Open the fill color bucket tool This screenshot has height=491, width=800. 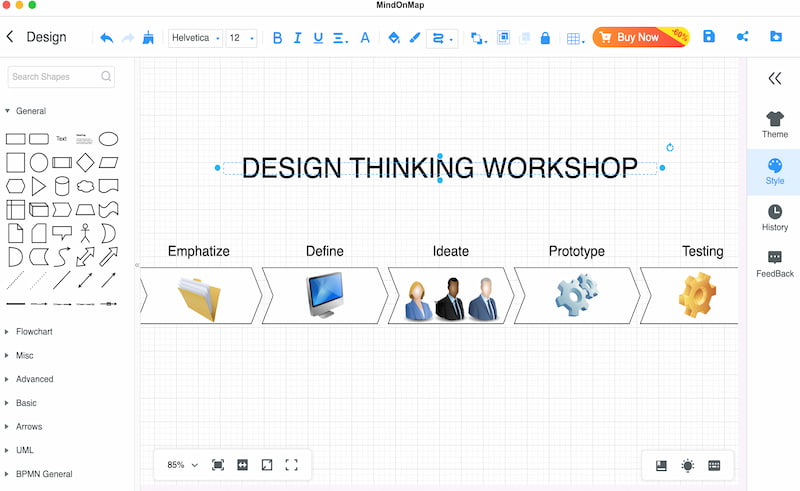(x=393, y=37)
